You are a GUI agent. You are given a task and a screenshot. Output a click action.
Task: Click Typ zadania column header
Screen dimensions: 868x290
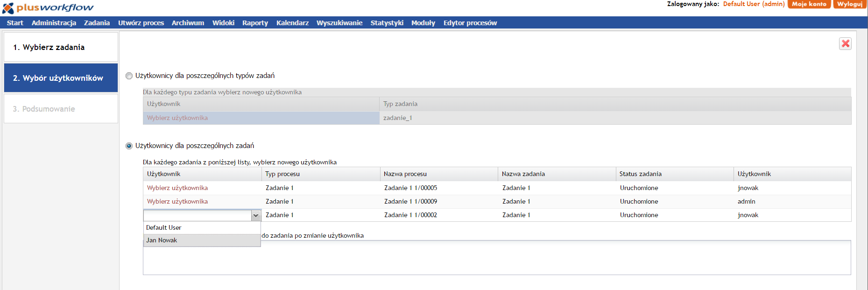pos(615,104)
